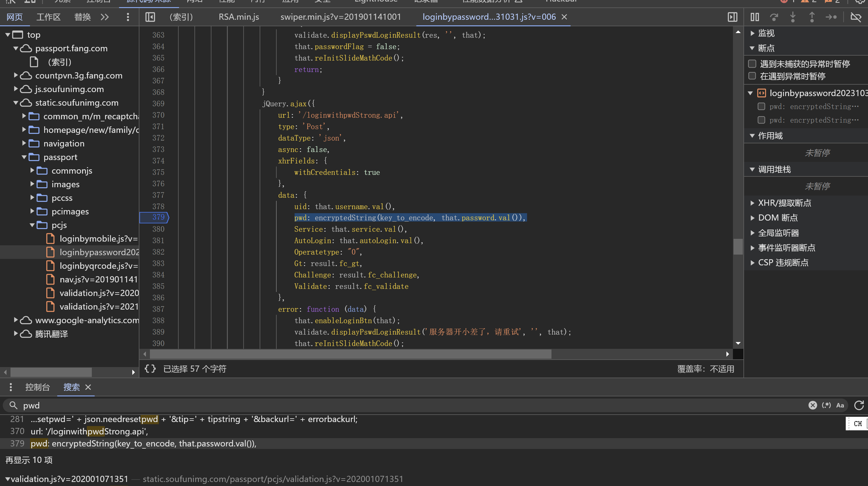This screenshot has height=486, width=868.
Task: Open the swiper.min.js editor tab
Action: coord(341,17)
